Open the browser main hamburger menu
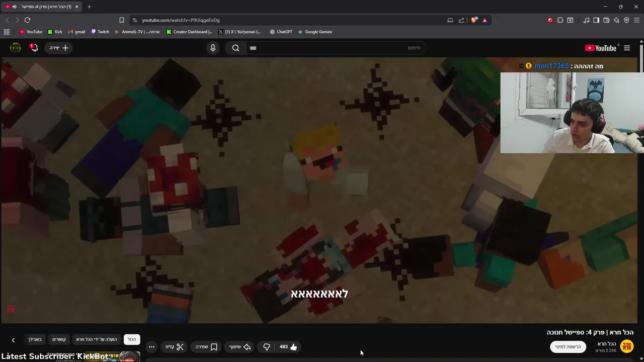 (637, 20)
